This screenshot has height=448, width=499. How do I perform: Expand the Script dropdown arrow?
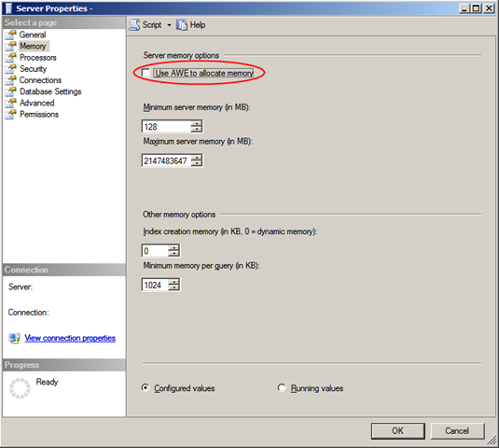[169, 25]
